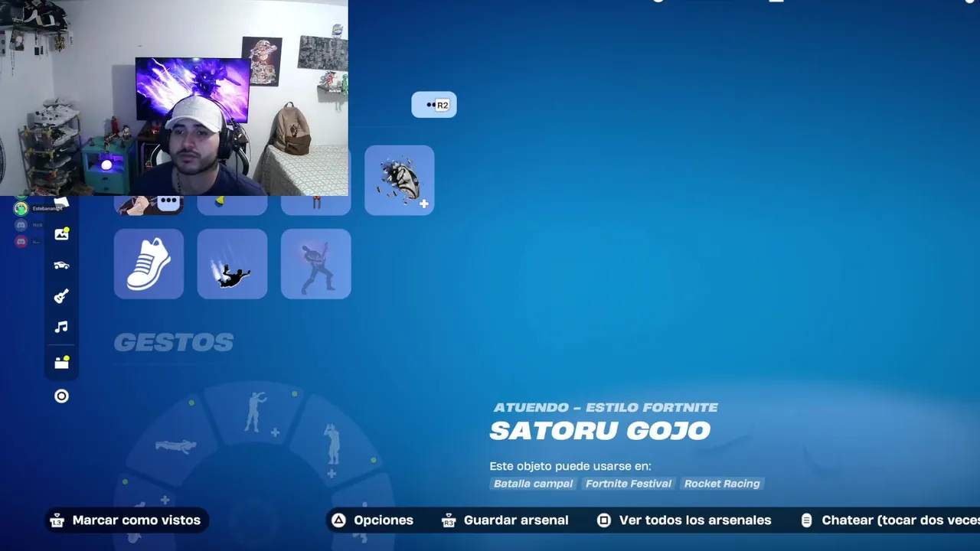
Task: Click the Fortnite Festival tag
Action: [x=629, y=484]
